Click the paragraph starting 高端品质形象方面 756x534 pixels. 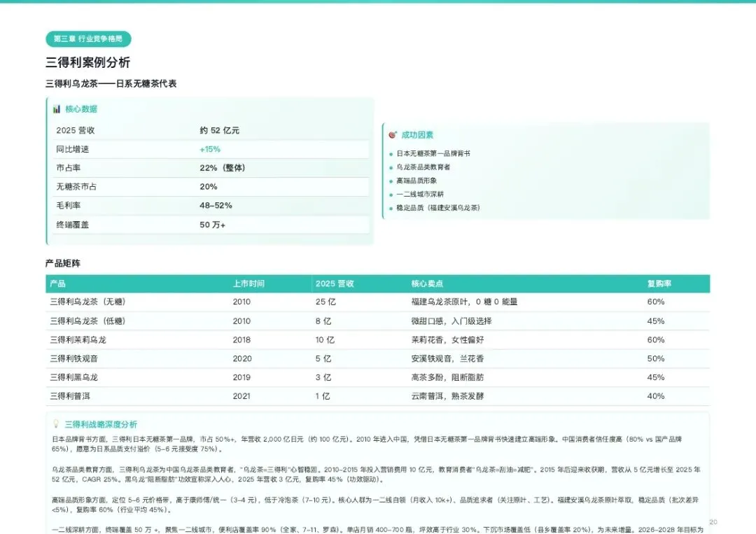pyautogui.click(x=375, y=505)
